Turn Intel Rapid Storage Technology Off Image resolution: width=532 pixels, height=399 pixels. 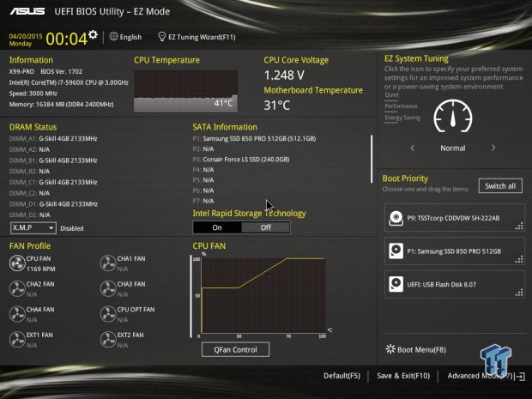pyautogui.click(x=266, y=227)
